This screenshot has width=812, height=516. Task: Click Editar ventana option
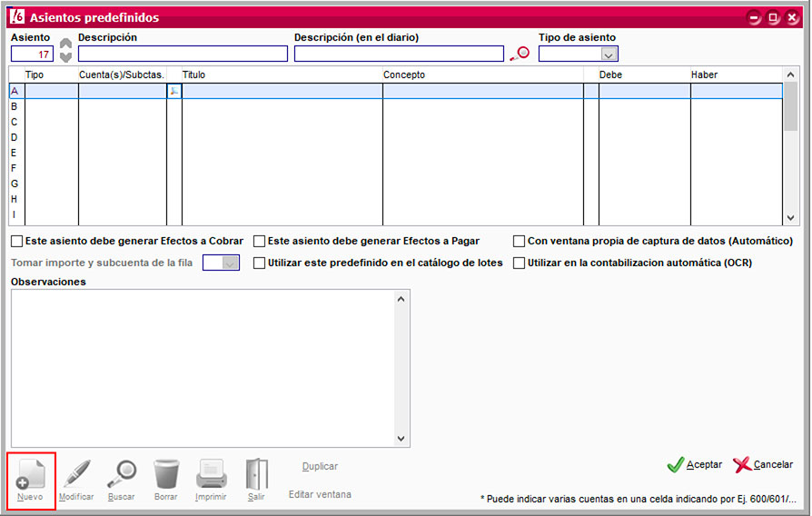[x=320, y=494]
